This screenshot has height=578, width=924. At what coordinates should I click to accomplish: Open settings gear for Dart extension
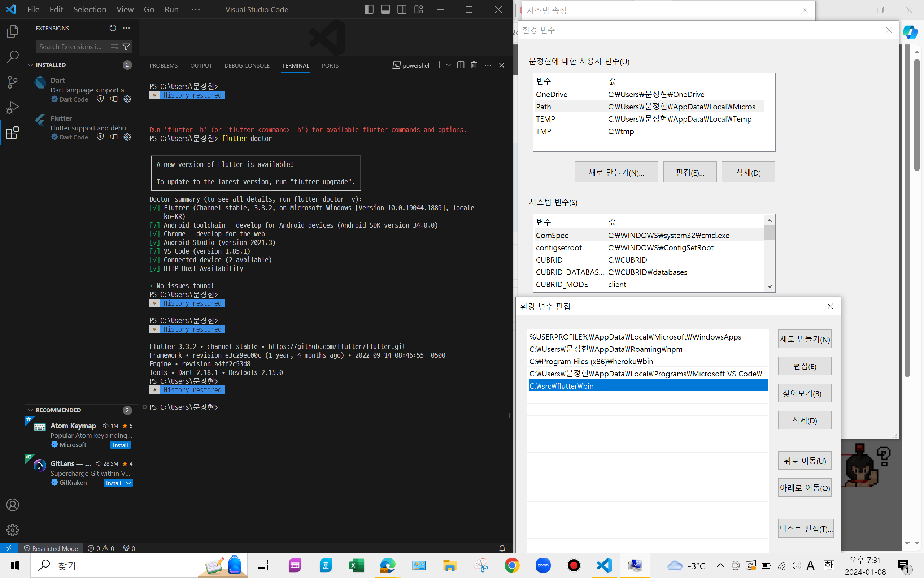[127, 99]
